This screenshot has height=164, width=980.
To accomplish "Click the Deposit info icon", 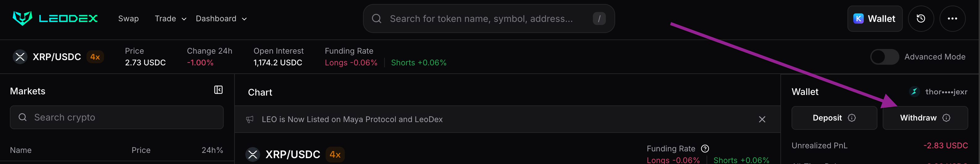I will pos(852,118).
